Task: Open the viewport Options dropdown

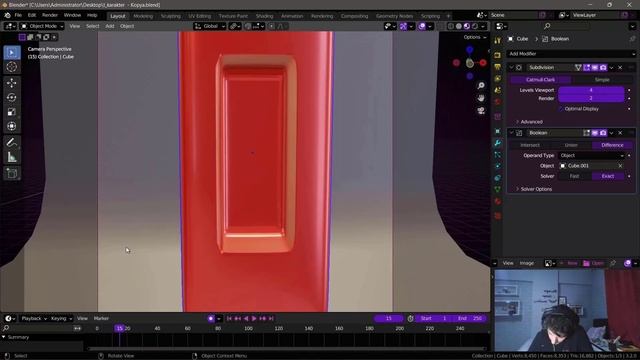Action: (x=475, y=37)
